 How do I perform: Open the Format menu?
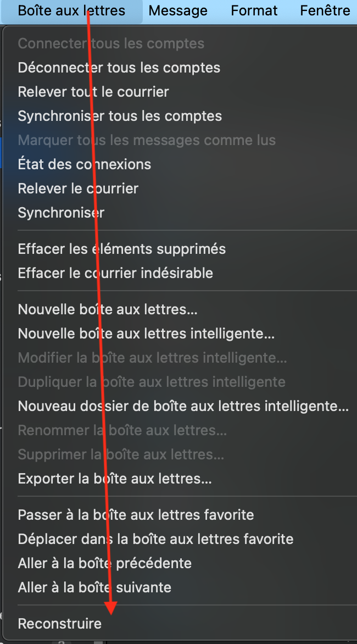(x=254, y=10)
